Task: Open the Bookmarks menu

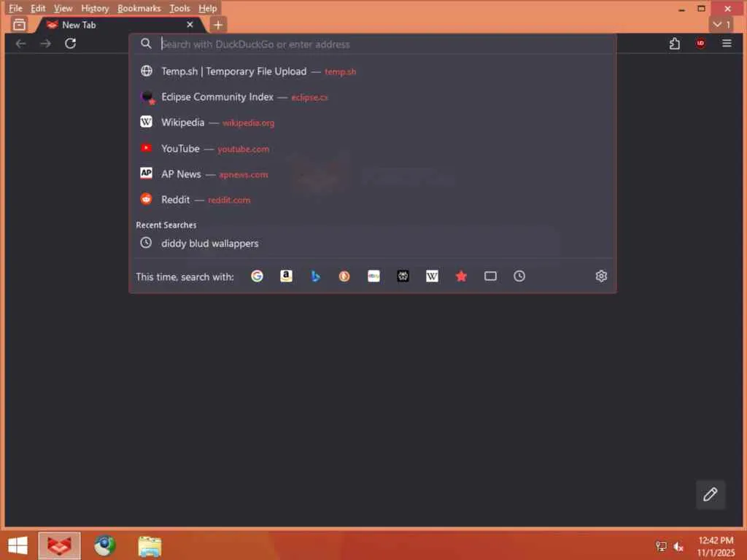Action: [x=139, y=8]
